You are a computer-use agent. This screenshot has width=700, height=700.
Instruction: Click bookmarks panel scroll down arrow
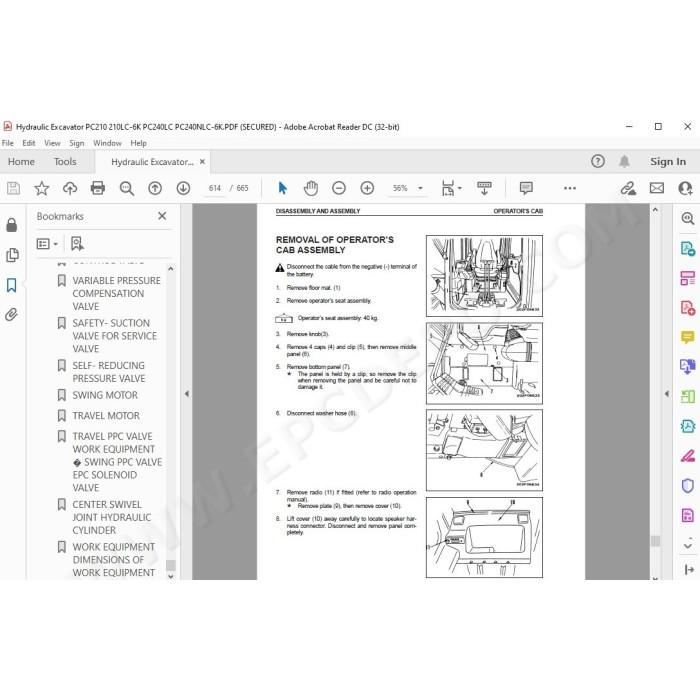[x=171, y=576]
